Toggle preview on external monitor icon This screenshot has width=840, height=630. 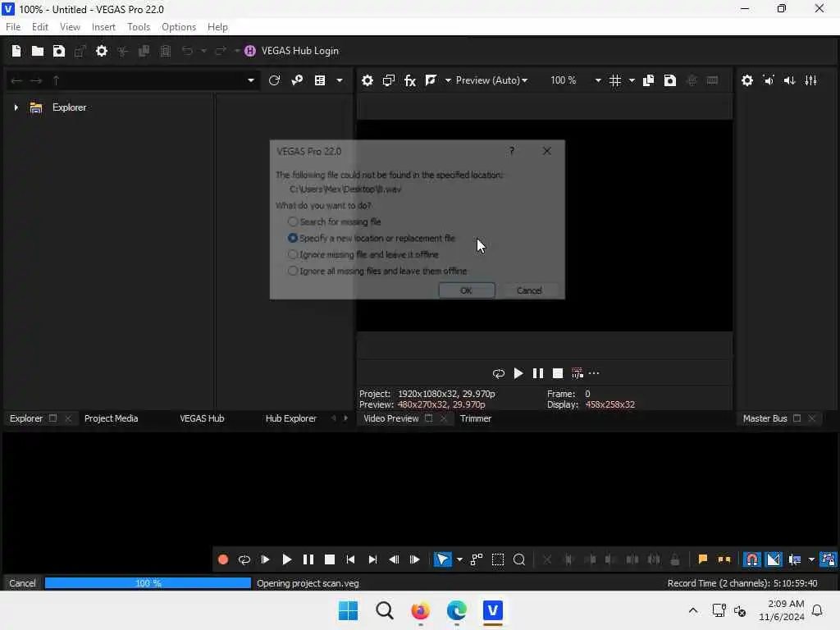(388, 80)
